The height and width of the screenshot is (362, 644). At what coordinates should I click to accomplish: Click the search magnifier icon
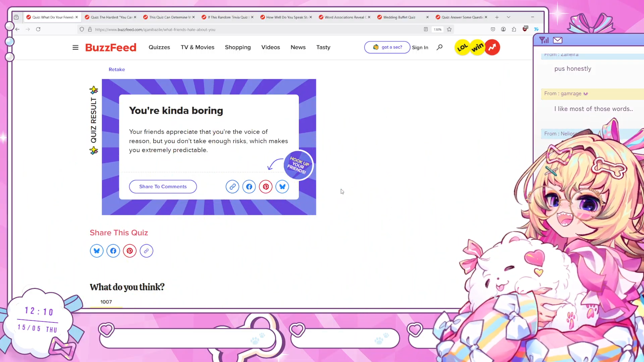[439, 47]
